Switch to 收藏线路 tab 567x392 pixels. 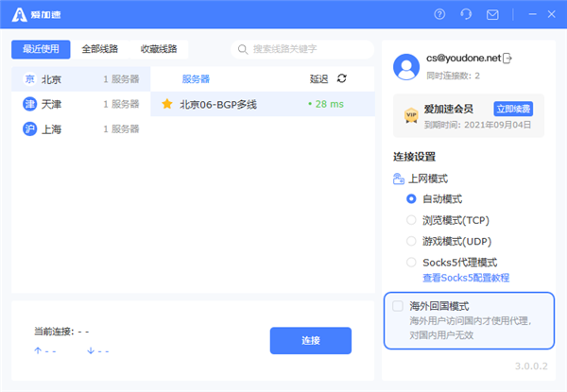(x=159, y=49)
